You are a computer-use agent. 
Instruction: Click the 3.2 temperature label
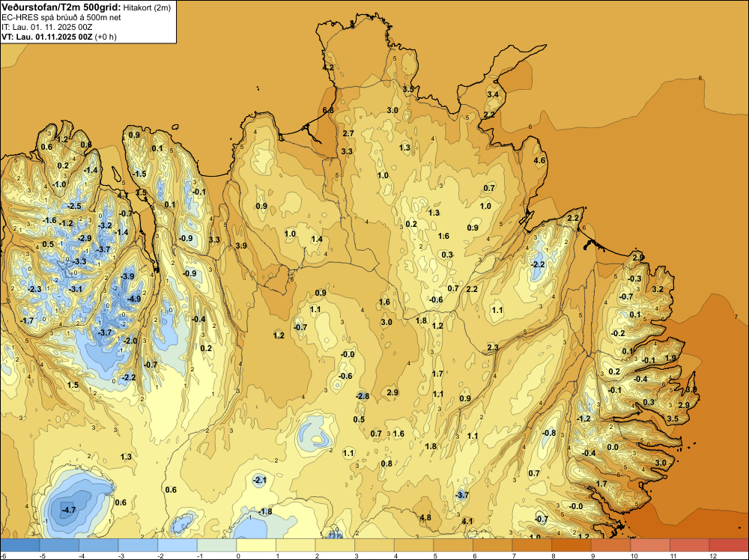(x=658, y=289)
